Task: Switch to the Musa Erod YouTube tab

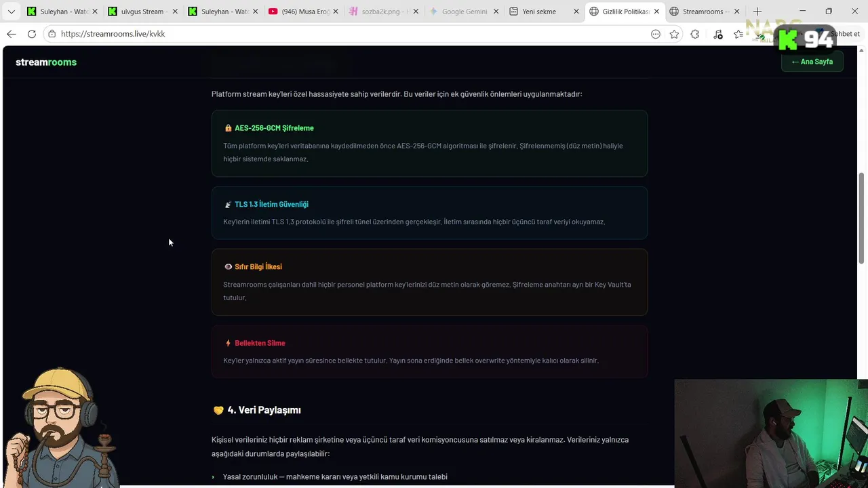Action: [304, 12]
